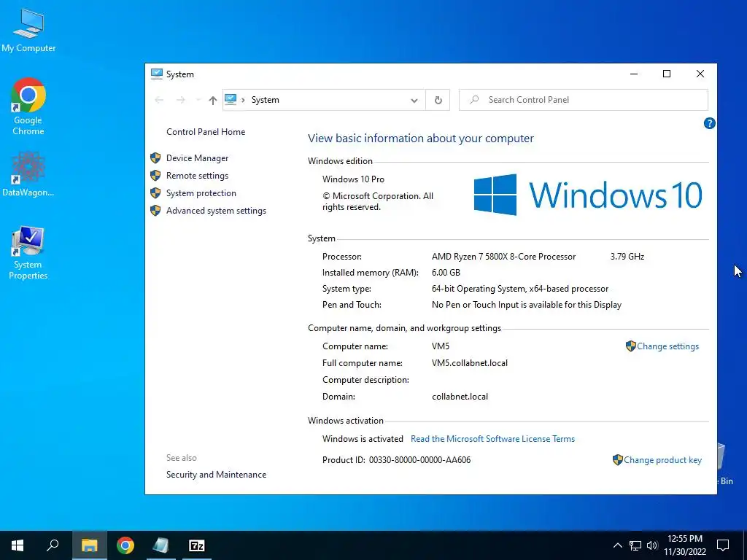Viewport: 747px width, 560px height.
Task: Open Control Panel Home
Action: 206,132
